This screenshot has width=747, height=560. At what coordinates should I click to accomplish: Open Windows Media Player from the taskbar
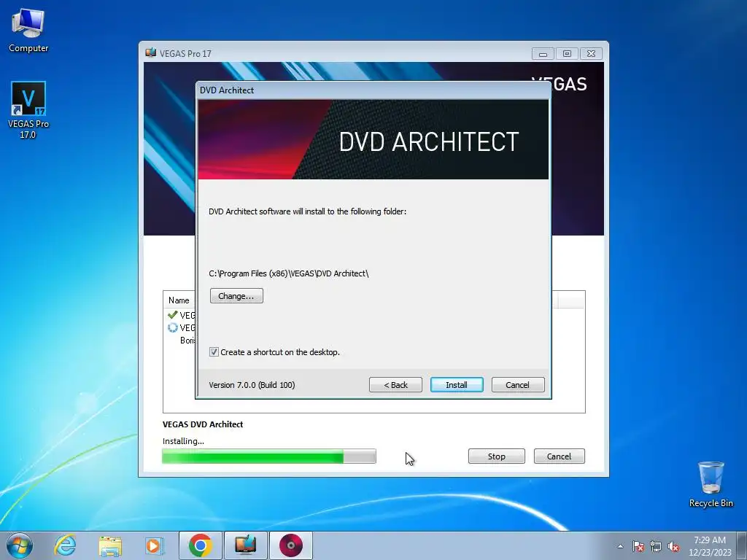click(x=155, y=545)
